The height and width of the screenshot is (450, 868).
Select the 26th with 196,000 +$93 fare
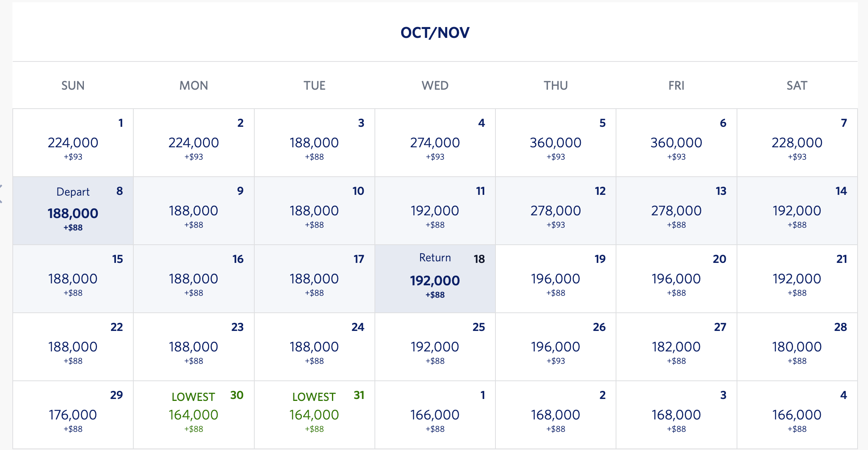point(556,347)
